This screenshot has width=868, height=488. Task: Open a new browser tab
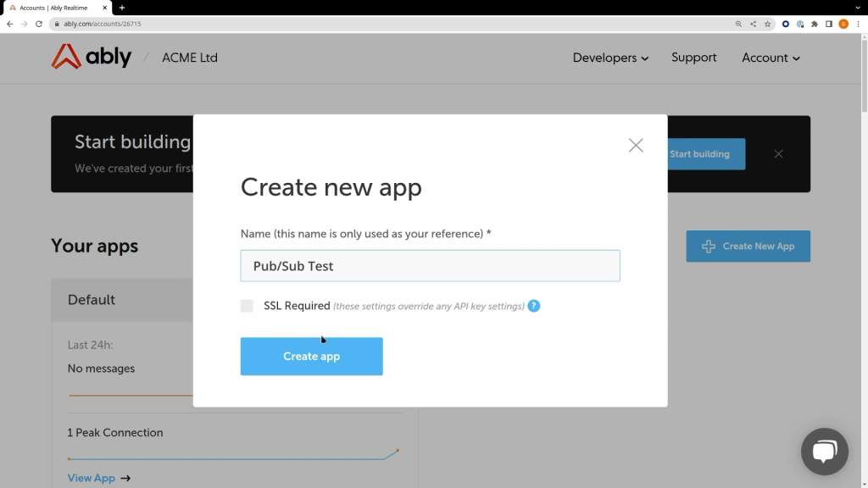[122, 8]
